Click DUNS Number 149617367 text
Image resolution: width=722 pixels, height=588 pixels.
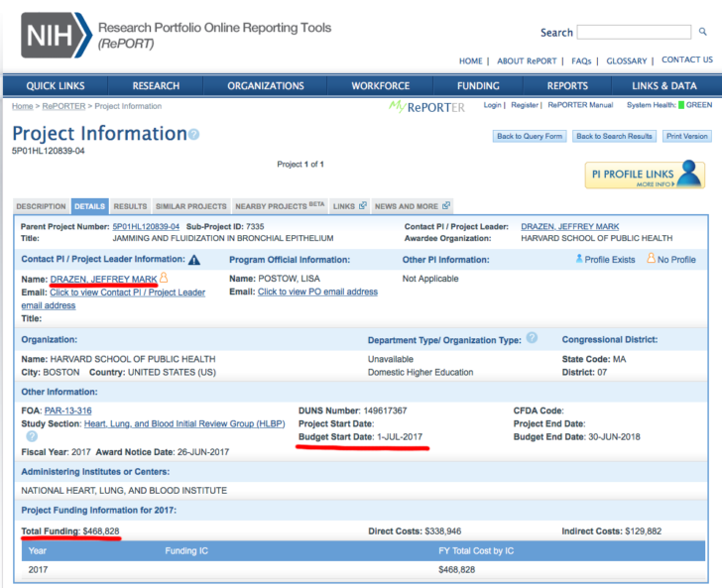click(x=353, y=411)
